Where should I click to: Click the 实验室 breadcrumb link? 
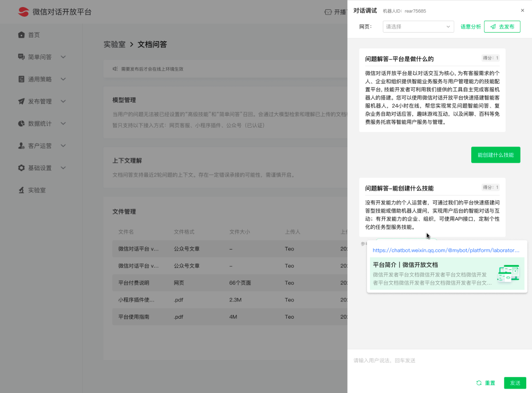point(114,44)
